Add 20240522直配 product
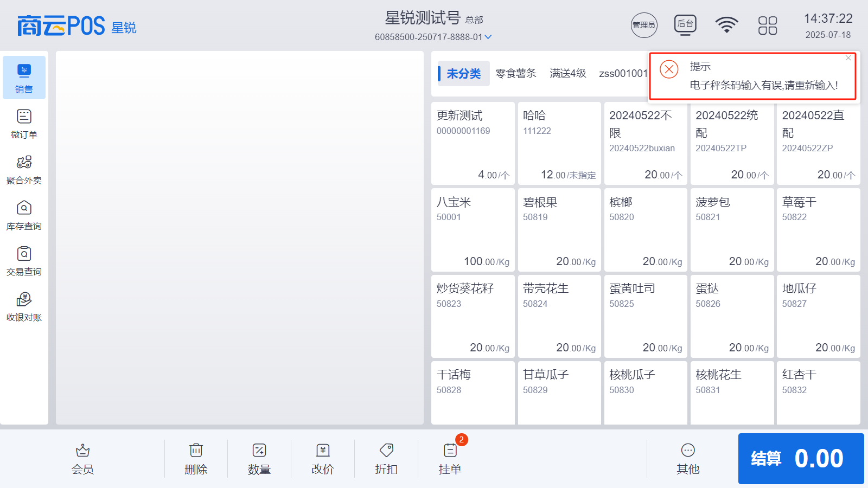Screen dimensions: 868x488 click(x=819, y=144)
